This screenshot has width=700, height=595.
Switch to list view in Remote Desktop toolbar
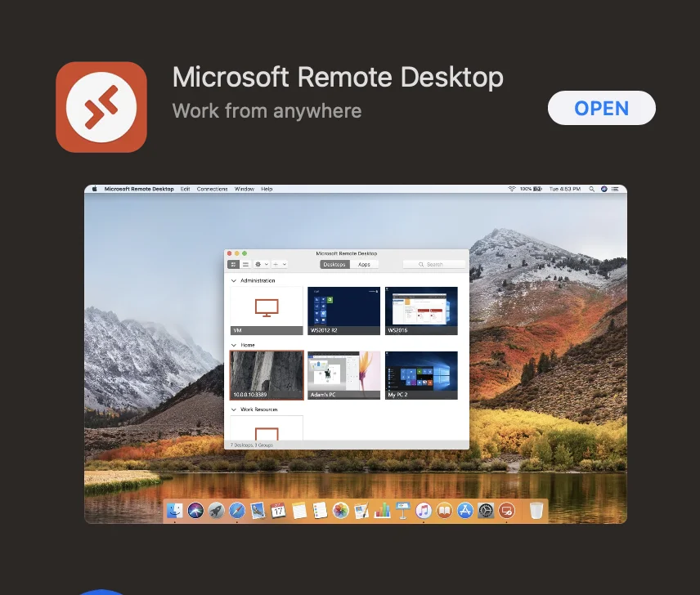(245, 265)
